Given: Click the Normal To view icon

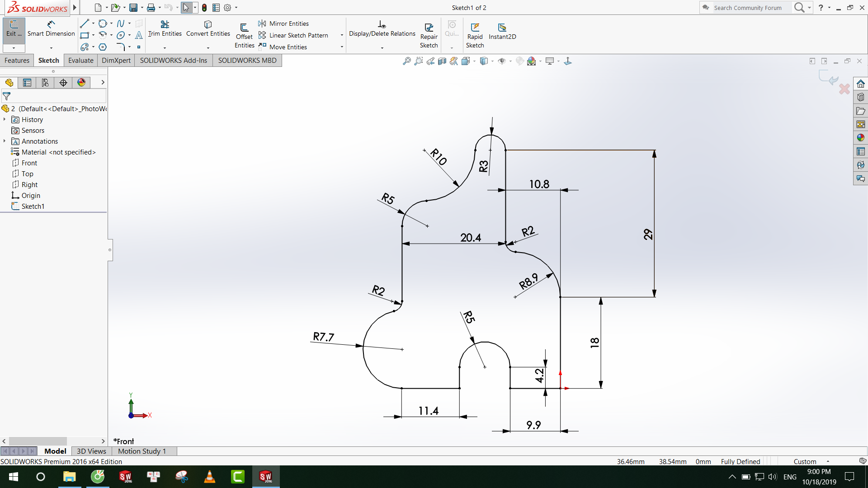Looking at the screenshot, I should pyautogui.click(x=568, y=61).
